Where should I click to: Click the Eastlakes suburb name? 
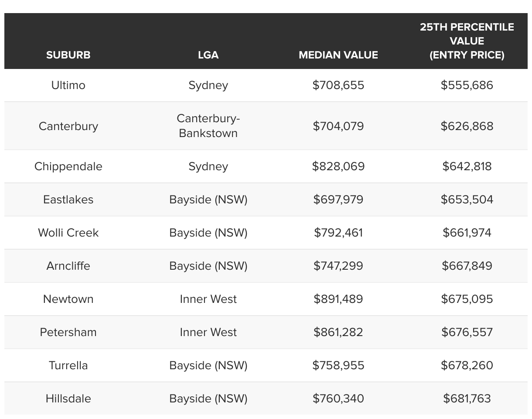(68, 199)
